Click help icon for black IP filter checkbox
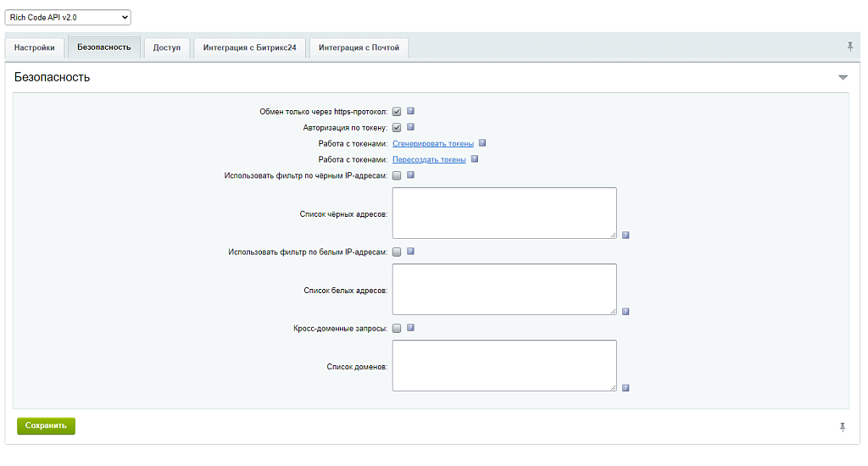 click(x=410, y=175)
